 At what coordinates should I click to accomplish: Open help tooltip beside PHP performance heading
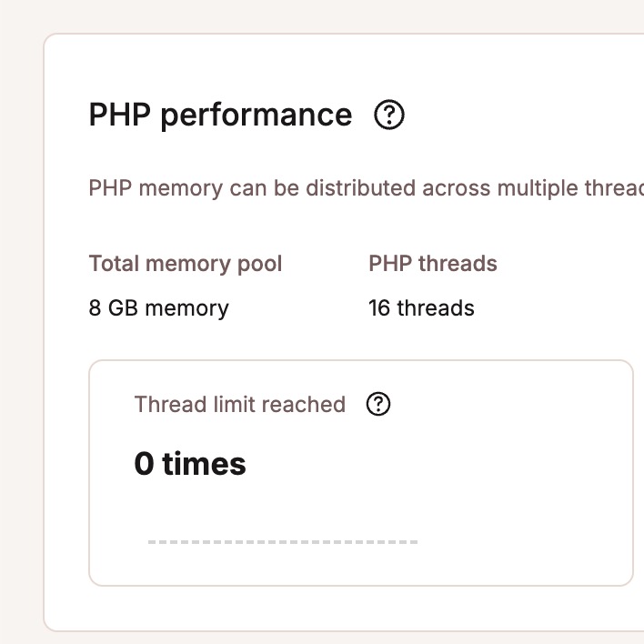(389, 116)
